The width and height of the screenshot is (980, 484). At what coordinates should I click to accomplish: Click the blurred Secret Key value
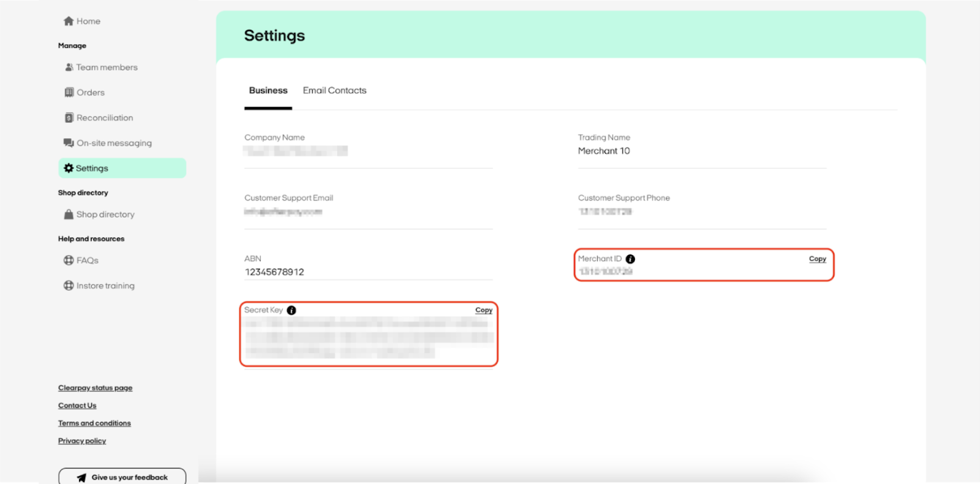click(369, 338)
